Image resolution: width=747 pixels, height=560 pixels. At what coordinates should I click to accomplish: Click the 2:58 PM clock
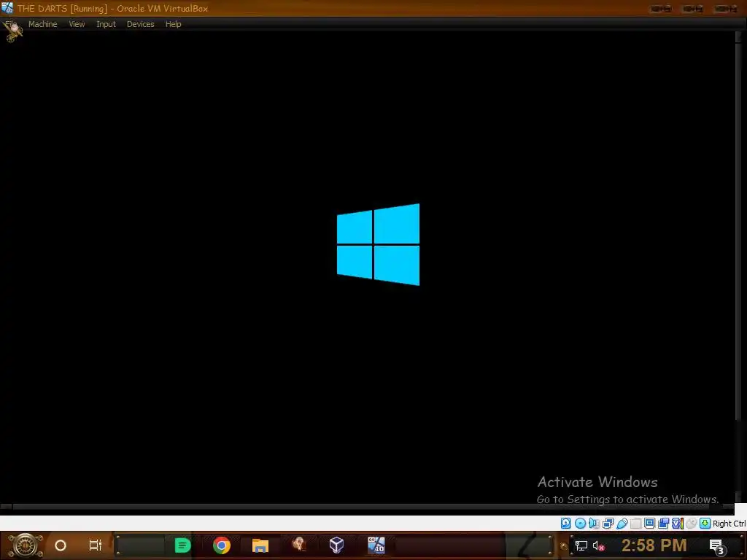(654, 545)
